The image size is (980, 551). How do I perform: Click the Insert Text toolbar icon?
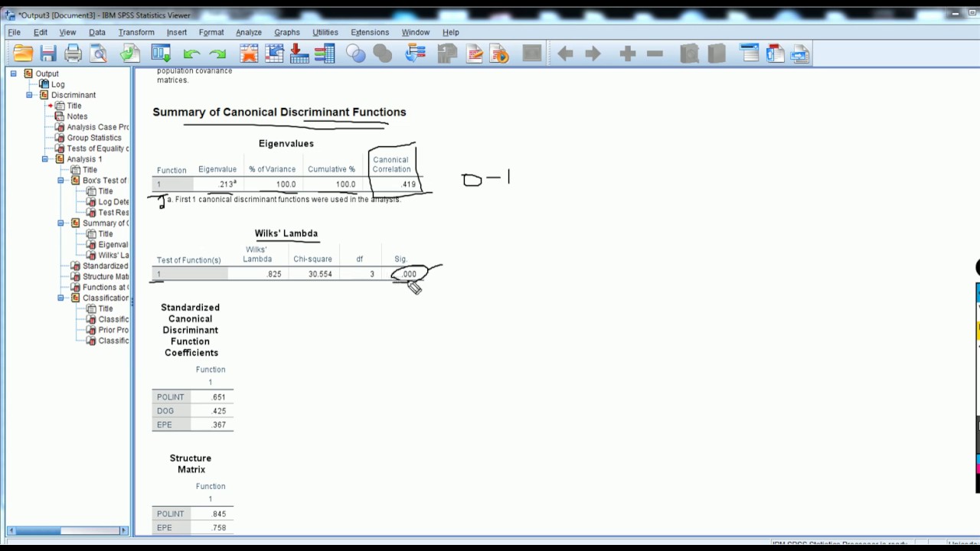800,54
